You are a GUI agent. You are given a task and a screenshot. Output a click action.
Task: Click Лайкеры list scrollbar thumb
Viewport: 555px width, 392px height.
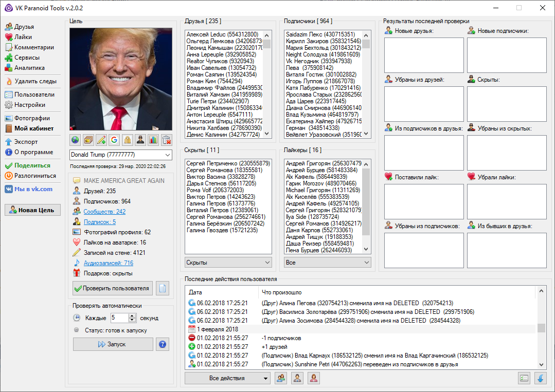pos(366,201)
